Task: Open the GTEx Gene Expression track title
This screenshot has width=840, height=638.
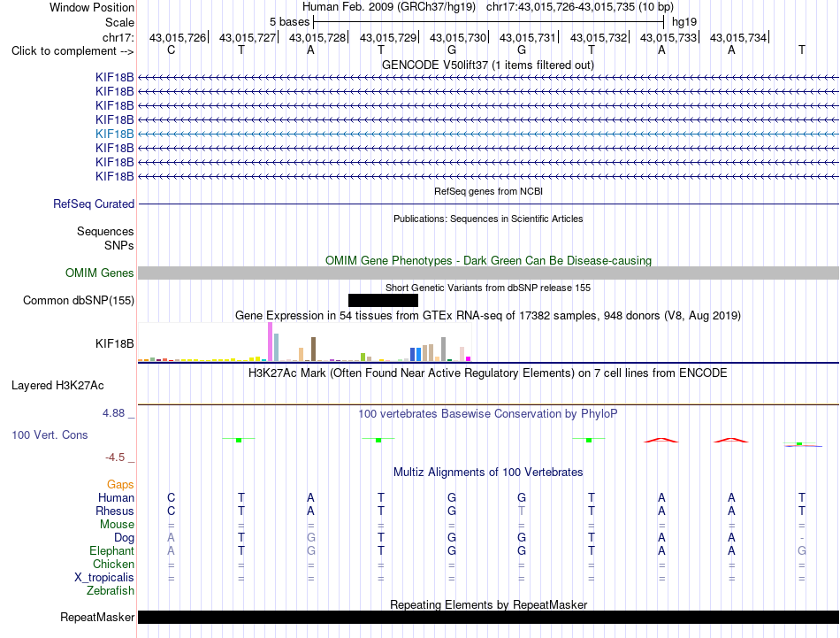Action: click(x=488, y=315)
